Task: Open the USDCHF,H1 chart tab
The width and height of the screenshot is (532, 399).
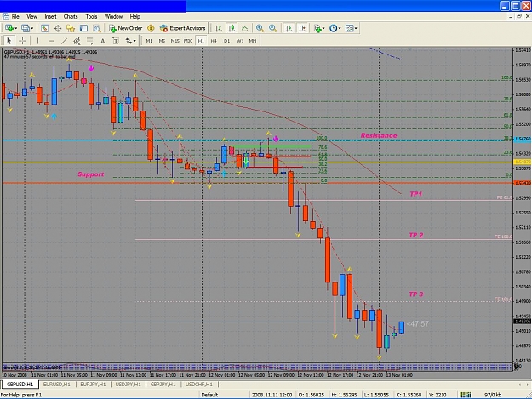Action: click(x=199, y=384)
